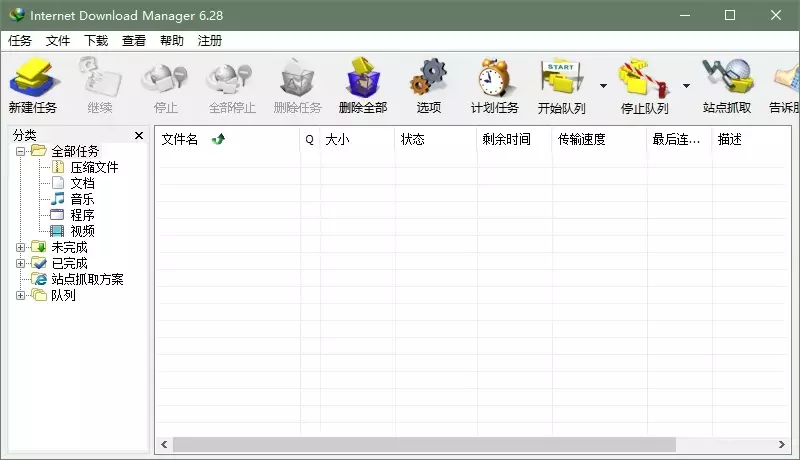
Task: Click the 新建任务 (new task) toolbar icon
Action: click(x=34, y=77)
